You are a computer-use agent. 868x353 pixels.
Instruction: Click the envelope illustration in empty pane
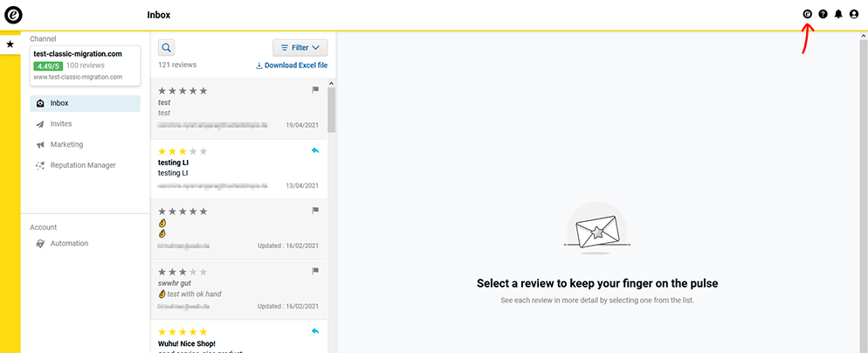click(x=597, y=228)
